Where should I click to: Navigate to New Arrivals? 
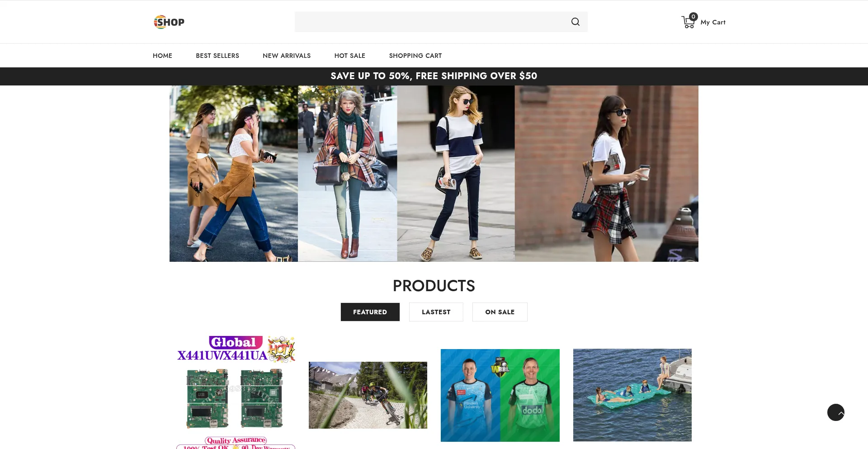tap(287, 56)
